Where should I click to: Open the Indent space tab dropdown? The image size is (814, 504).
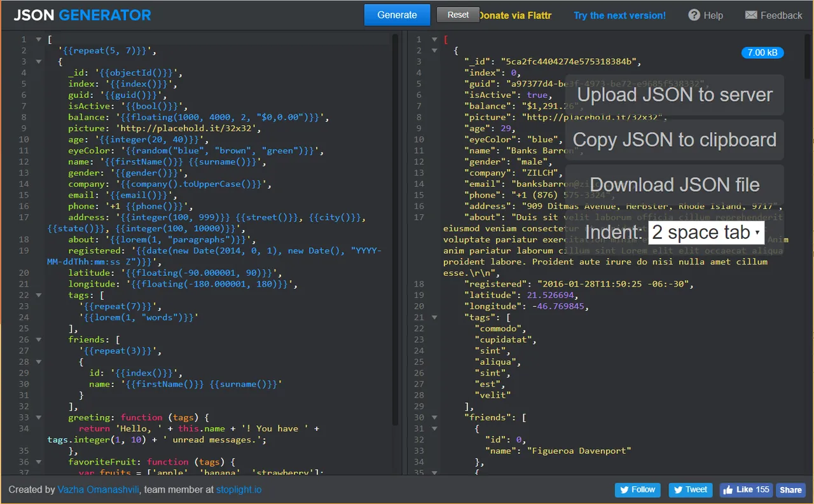pos(707,233)
